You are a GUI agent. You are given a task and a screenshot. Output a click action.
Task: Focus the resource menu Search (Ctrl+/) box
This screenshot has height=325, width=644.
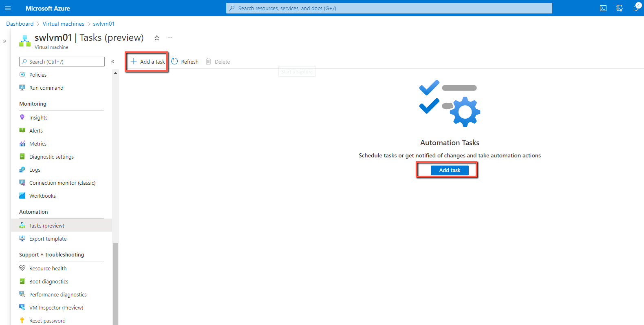(62, 62)
